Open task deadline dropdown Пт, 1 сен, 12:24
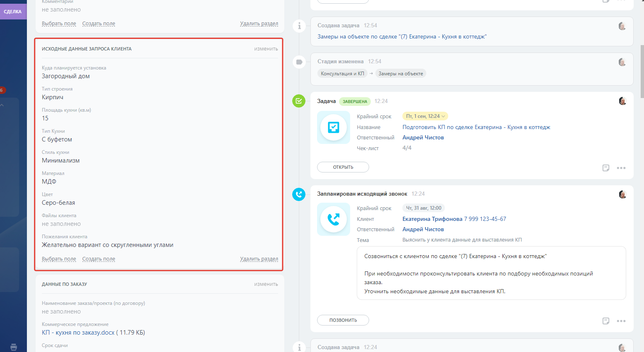Screen dimensions: 644x352 coord(425,116)
